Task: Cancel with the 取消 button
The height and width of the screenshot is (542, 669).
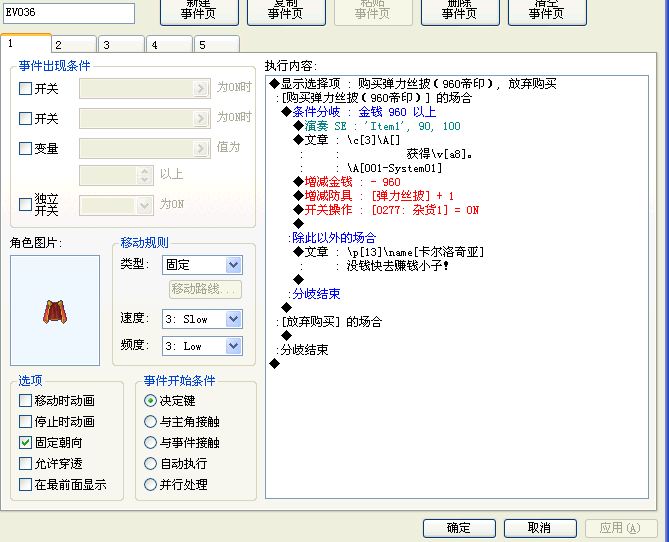Action: (x=540, y=528)
